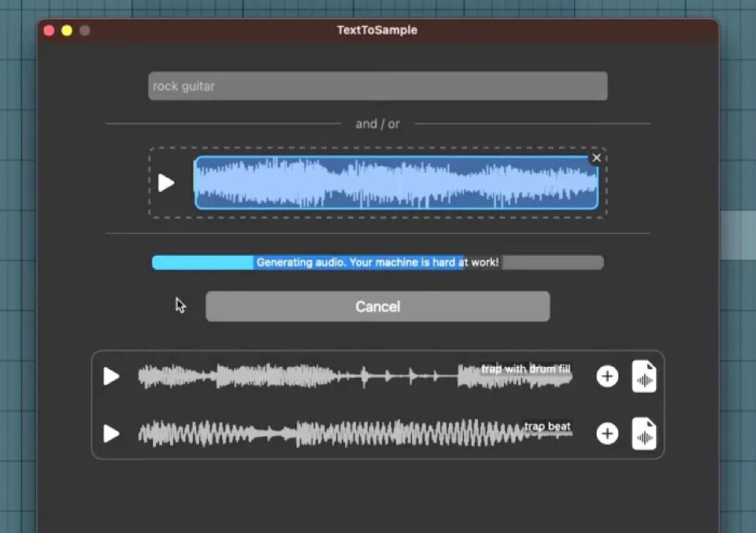Click the plus icon for 'trap with drum fill'
Viewport: 756px width, 533px height.
(607, 376)
